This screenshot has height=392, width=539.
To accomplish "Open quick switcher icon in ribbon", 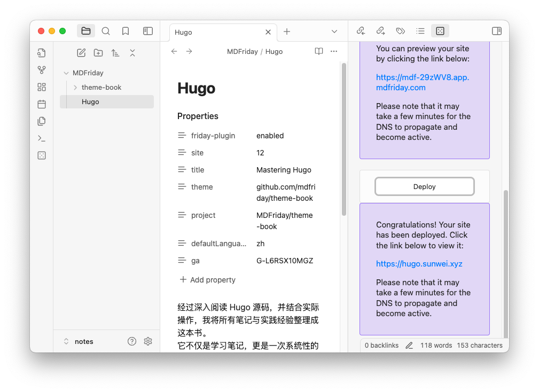I will click(42, 53).
